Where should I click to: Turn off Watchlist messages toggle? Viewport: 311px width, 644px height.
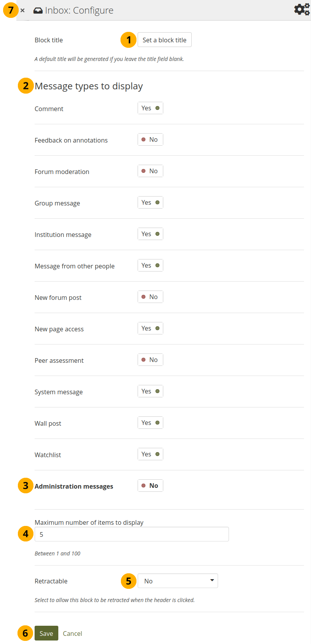tap(150, 454)
